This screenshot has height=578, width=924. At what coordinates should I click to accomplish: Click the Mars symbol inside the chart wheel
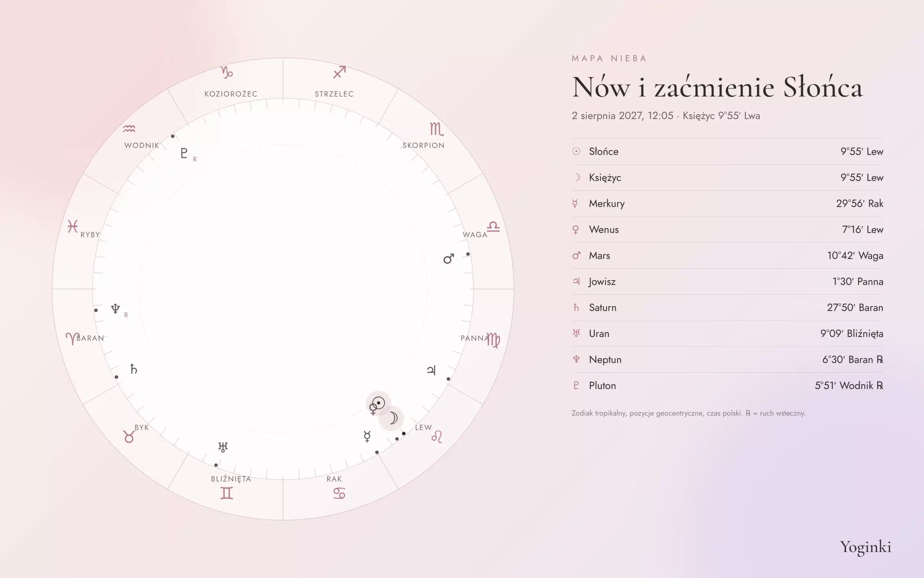(449, 259)
